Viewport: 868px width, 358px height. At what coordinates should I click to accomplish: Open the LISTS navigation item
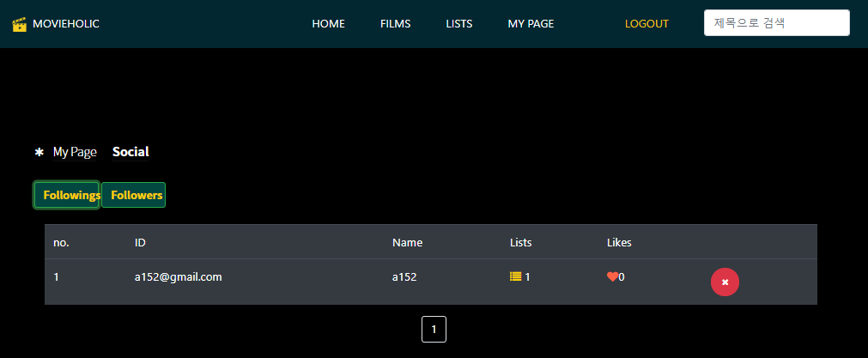pos(459,24)
